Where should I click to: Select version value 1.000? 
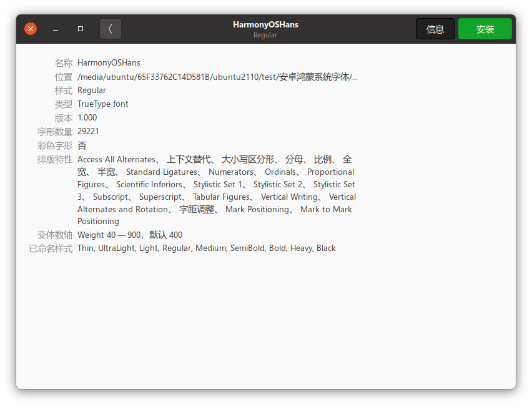coord(87,118)
